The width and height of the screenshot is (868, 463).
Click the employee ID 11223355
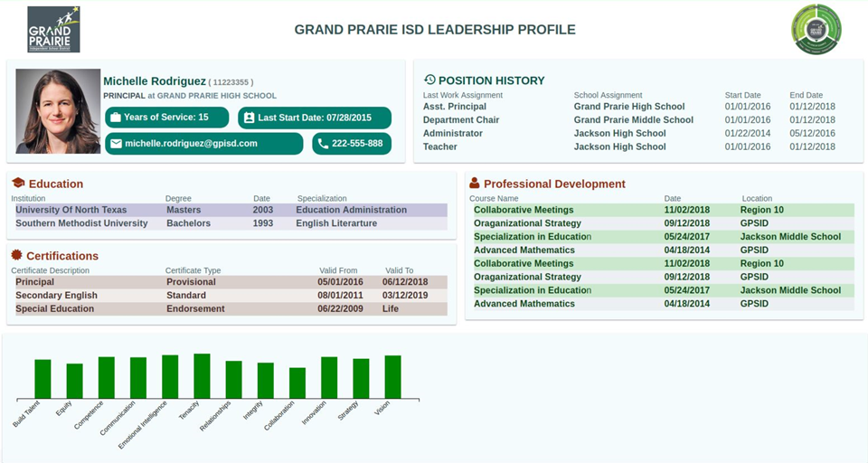(x=231, y=82)
